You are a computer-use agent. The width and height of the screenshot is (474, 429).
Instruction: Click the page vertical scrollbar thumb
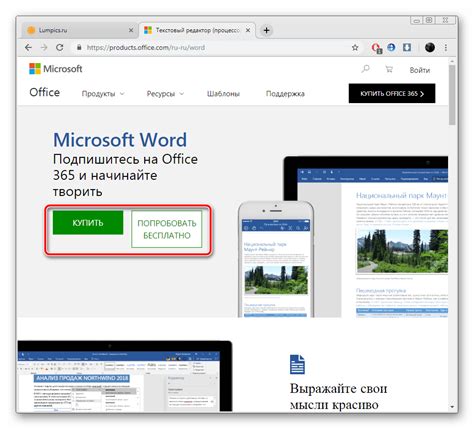[452, 95]
